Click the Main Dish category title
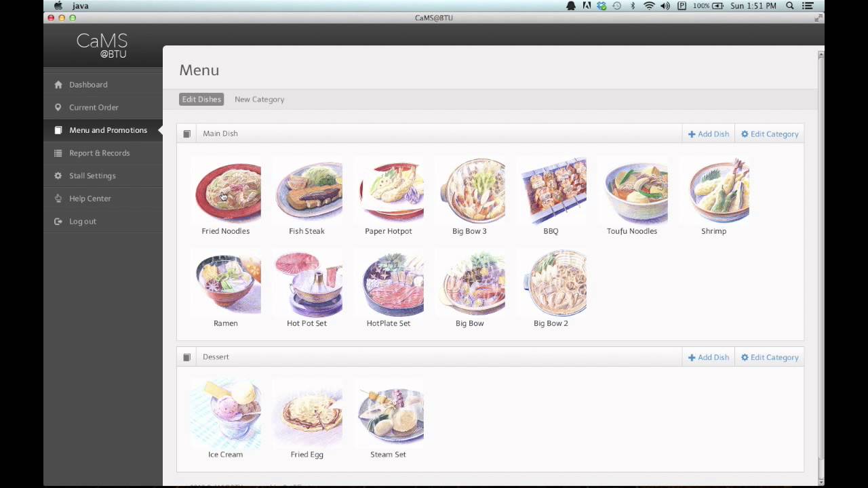Image resolution: width=868 pixels, height=488 pixels. [x=220, y=134]
